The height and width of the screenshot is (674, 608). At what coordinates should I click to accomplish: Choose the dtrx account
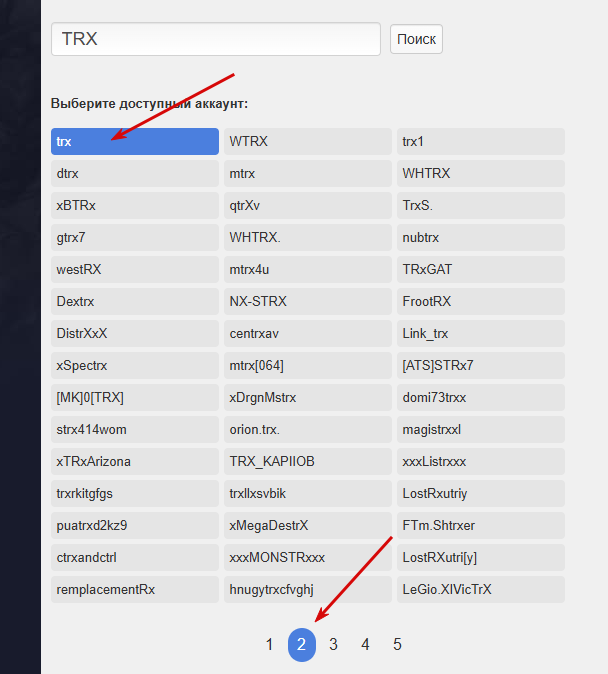pyautogui.click(x=135, y=173)
